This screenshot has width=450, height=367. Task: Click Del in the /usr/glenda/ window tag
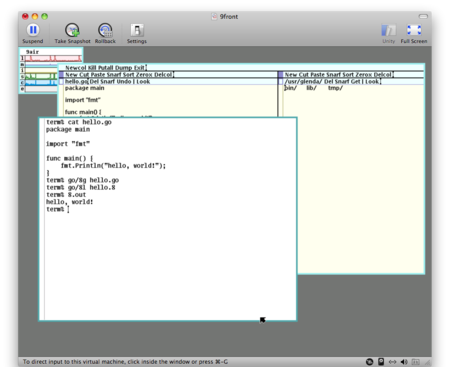[x=328, y=82]
